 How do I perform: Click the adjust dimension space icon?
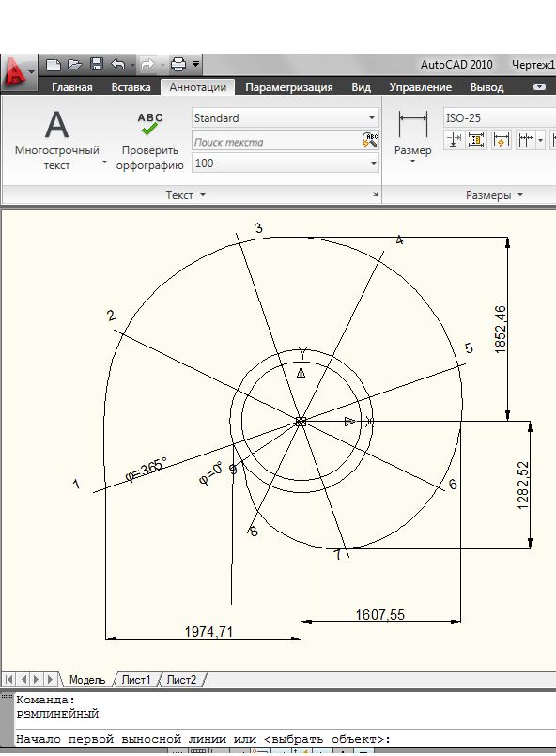476,140
